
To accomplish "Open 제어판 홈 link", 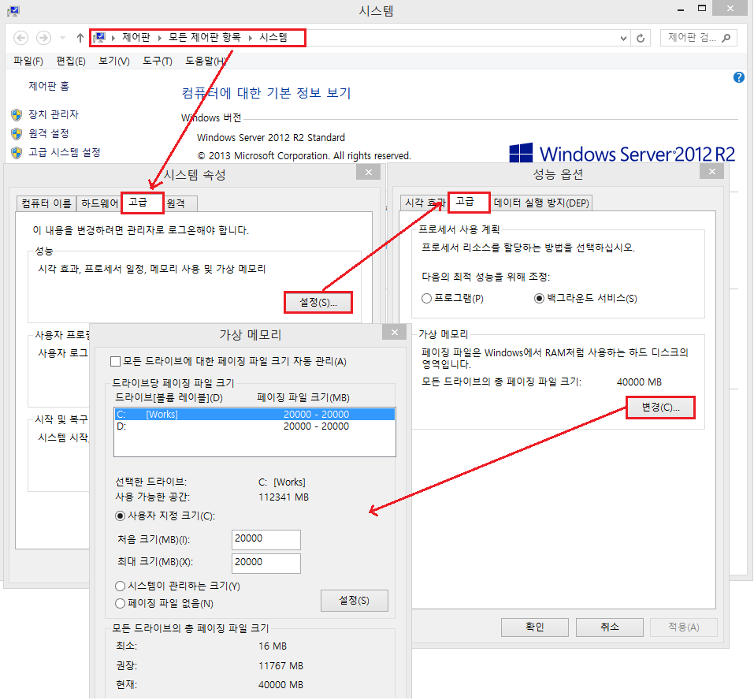I will point(49,86).
